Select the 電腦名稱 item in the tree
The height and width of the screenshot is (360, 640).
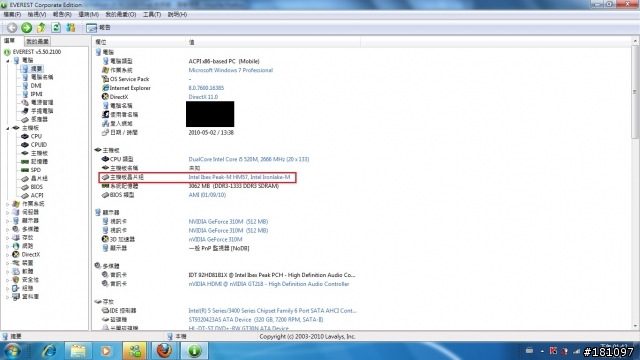pyautogui.click(x=42, y=77)
